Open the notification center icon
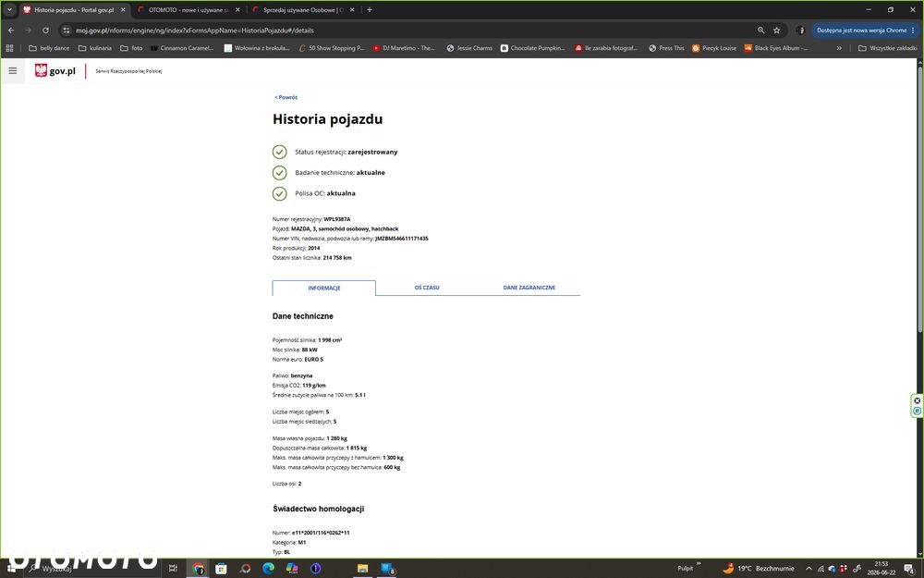924x578 pixels. coord(909,569)
